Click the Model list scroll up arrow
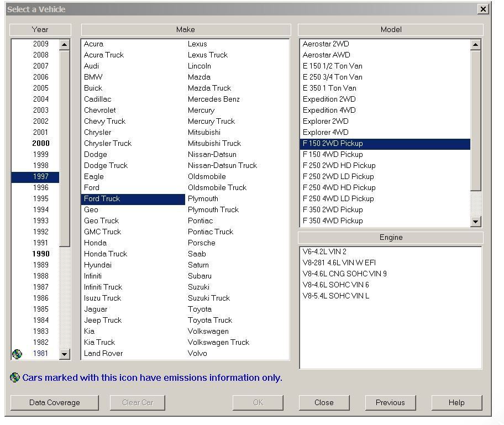The height and width of the screenshot is (425, 504). [x=476, y=45]
